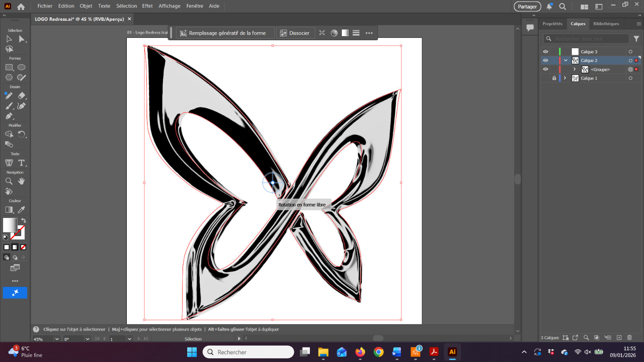
Task: Toggle visibility of the Groupe item
Action: (x=545, y=69)
